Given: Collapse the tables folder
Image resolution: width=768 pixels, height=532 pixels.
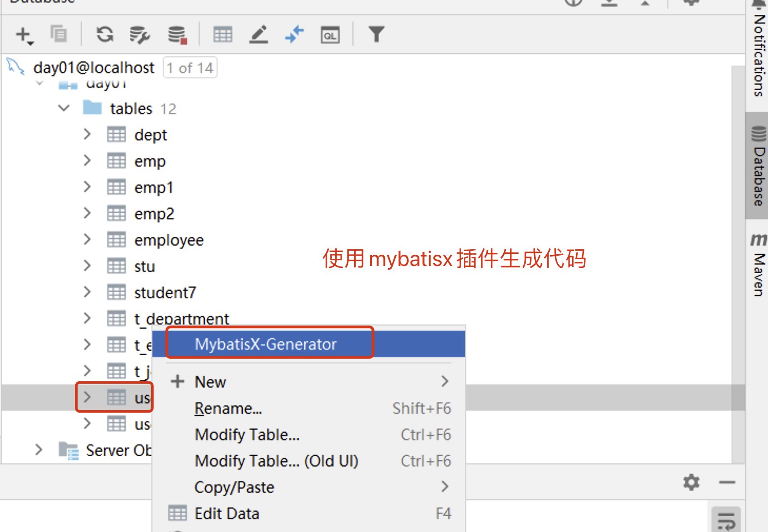Looking at the screenshot, I should [64, 108].
